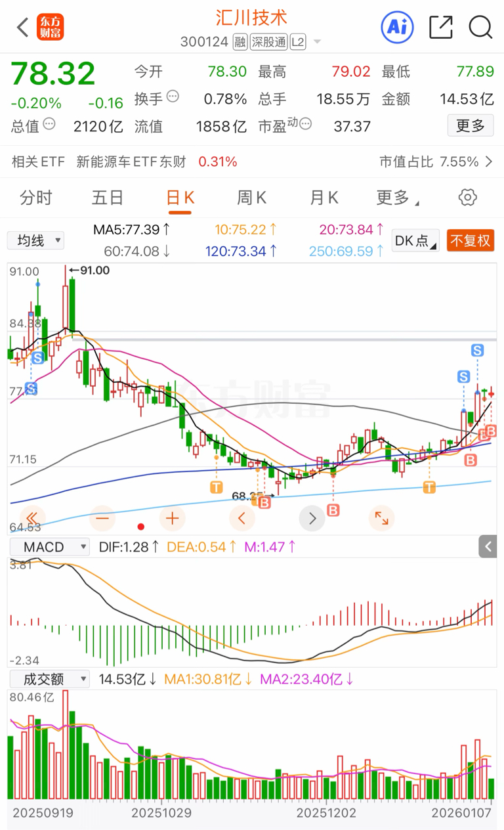
Task: Tap the share export icon
Action: [441, 27]
